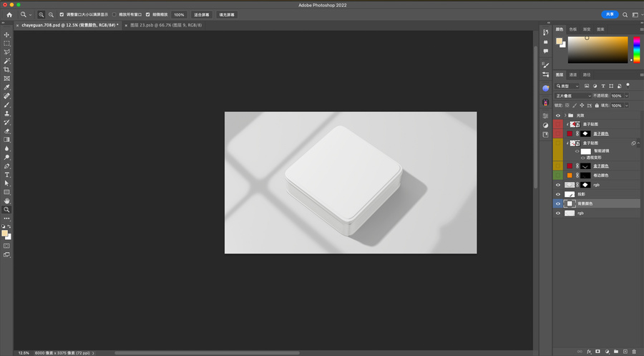644x356 pixels.
Task: Hide the 光效 group layer
Action: [557, 115]
